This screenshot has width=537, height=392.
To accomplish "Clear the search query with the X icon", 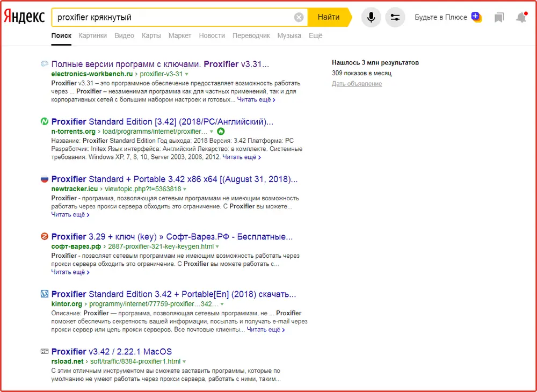I will (x=299, y=17).
